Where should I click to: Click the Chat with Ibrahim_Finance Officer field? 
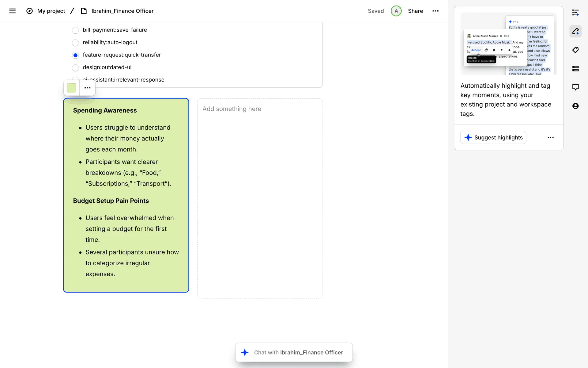pyautogui.click(x=294, y=353)
